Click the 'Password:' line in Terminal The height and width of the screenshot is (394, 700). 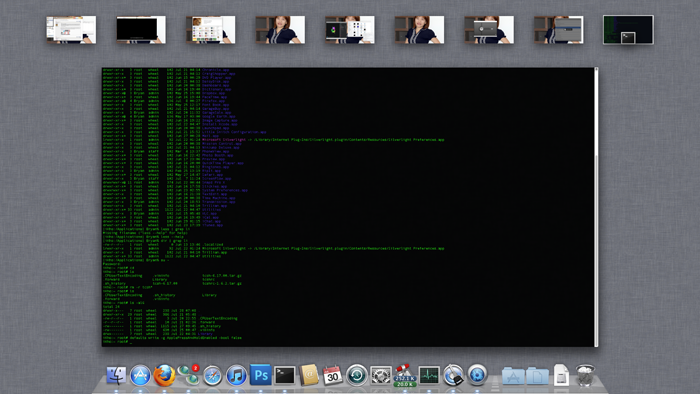pyautogui.click(x=112, y=264)
